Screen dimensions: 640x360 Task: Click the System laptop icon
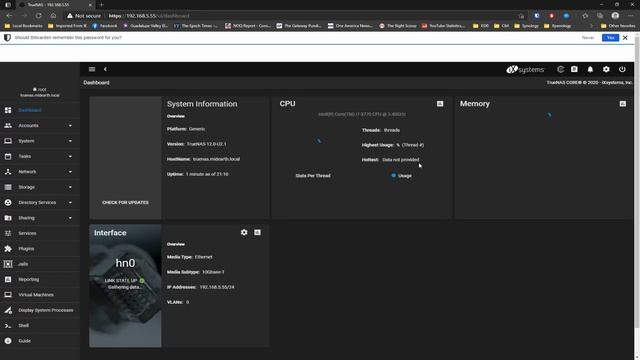click(8, 141)
